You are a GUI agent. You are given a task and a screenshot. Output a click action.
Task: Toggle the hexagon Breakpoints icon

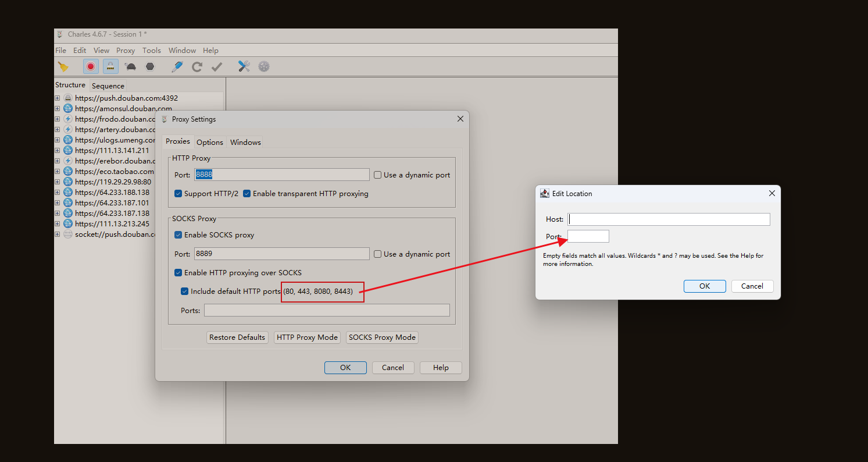(150, 66)
